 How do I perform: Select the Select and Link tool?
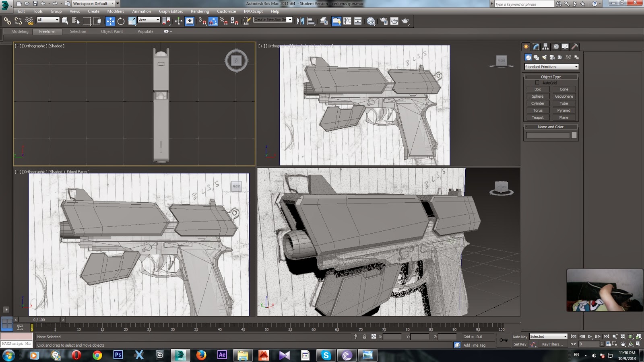tap(7, 21)
